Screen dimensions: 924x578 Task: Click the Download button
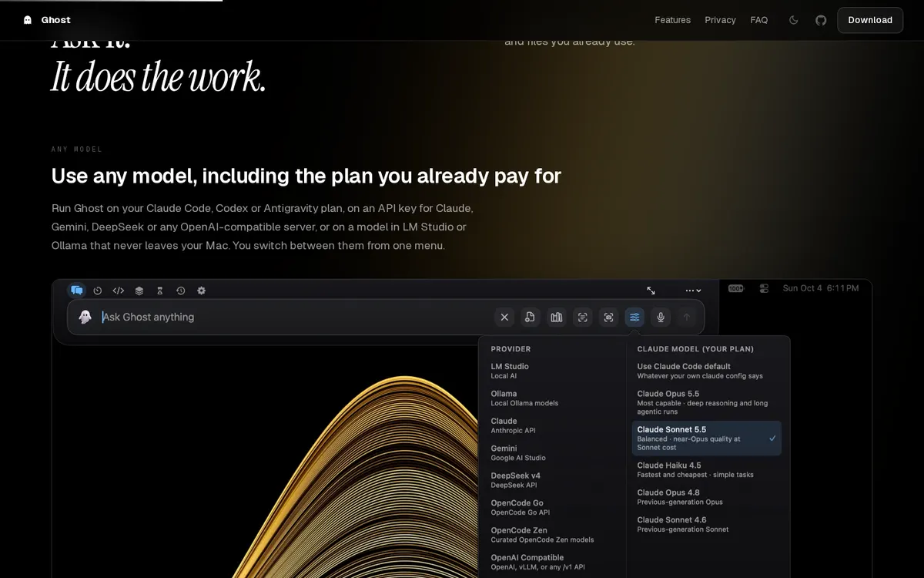[870, 20]
